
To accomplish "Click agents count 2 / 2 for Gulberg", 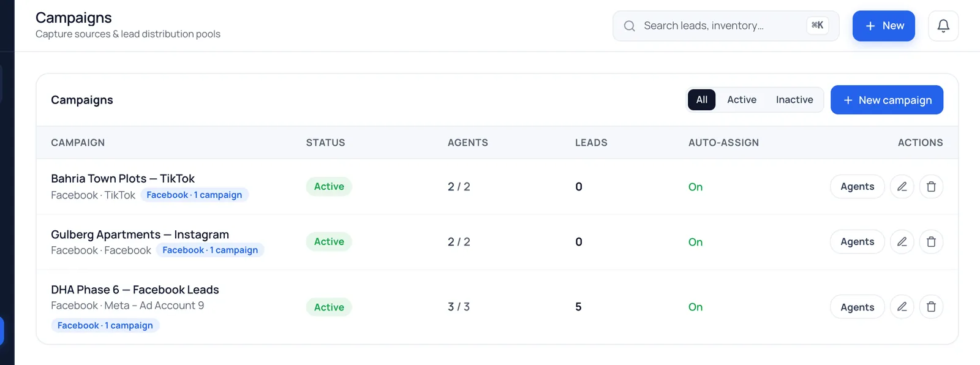I will [x=459, y=242].
